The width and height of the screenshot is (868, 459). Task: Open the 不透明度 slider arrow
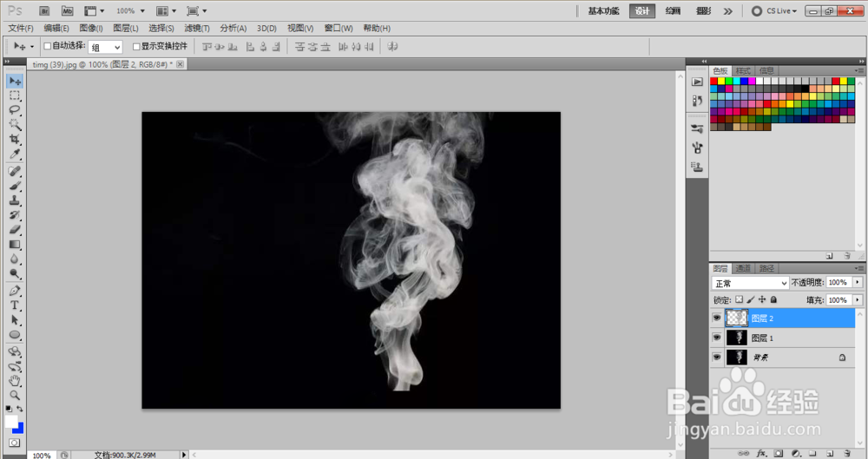tap(857, 282)
